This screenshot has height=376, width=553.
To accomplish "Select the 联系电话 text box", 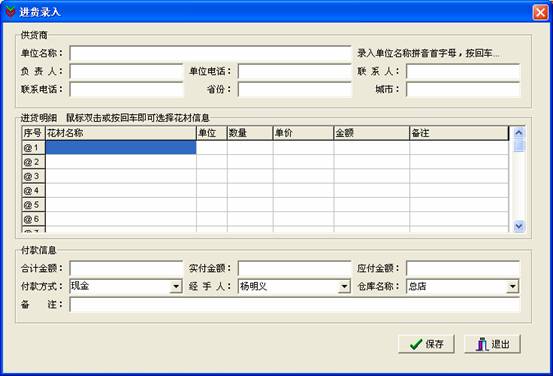I will 126,90.
